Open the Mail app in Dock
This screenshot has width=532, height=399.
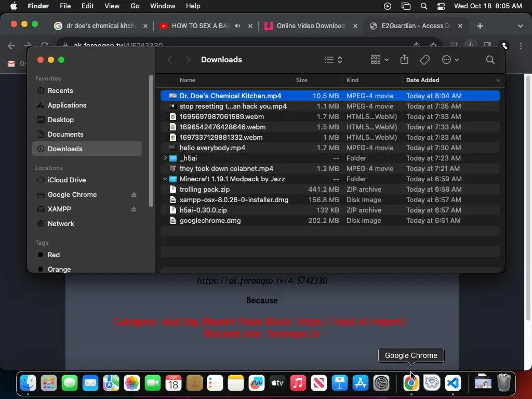90,383
